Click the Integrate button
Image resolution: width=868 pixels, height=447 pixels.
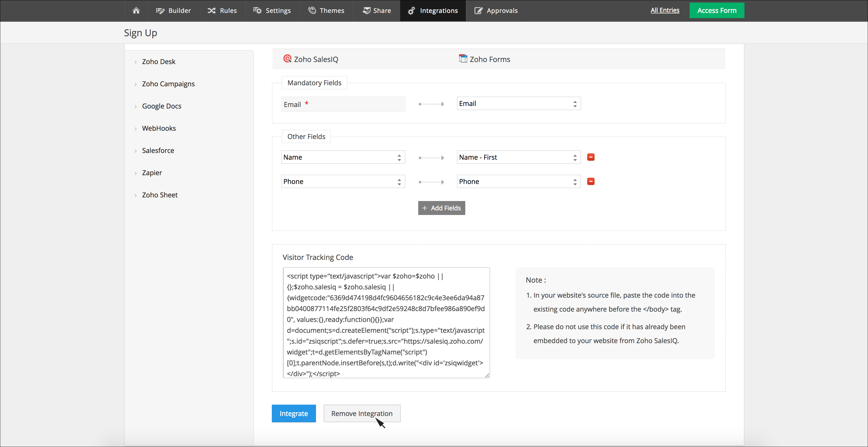click(293, 413)
